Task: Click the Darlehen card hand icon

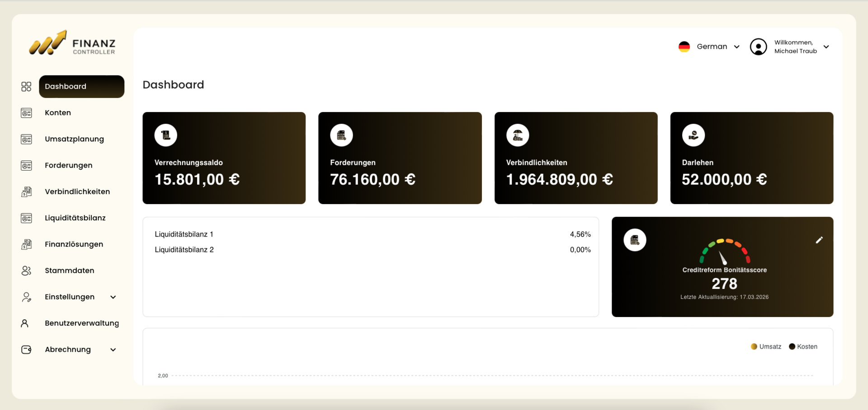Action: pos(693,135)
